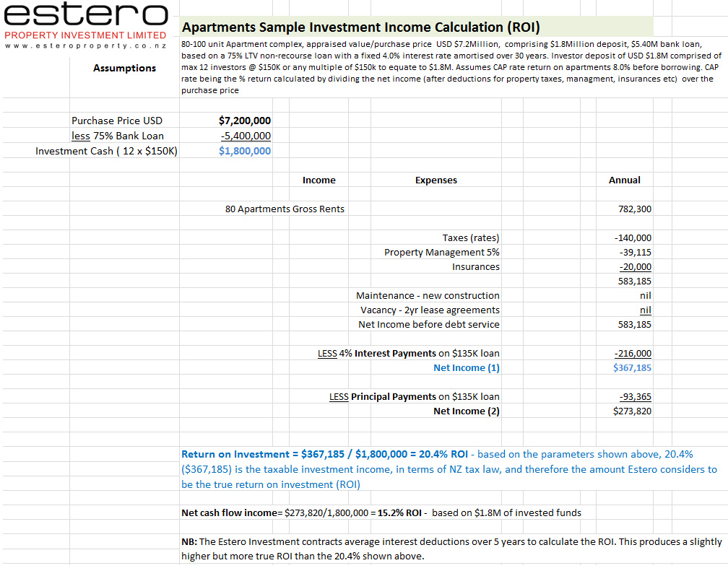Click the Assumptions label cell

pos(124,69)
